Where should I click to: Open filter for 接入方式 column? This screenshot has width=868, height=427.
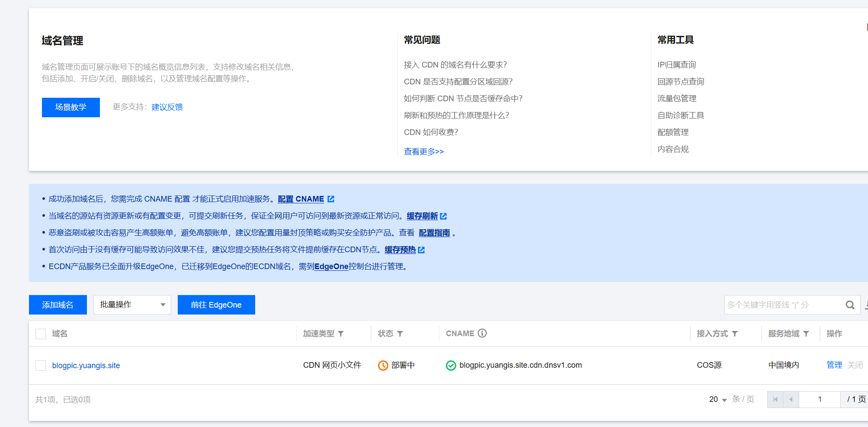(x=735, y=334)
